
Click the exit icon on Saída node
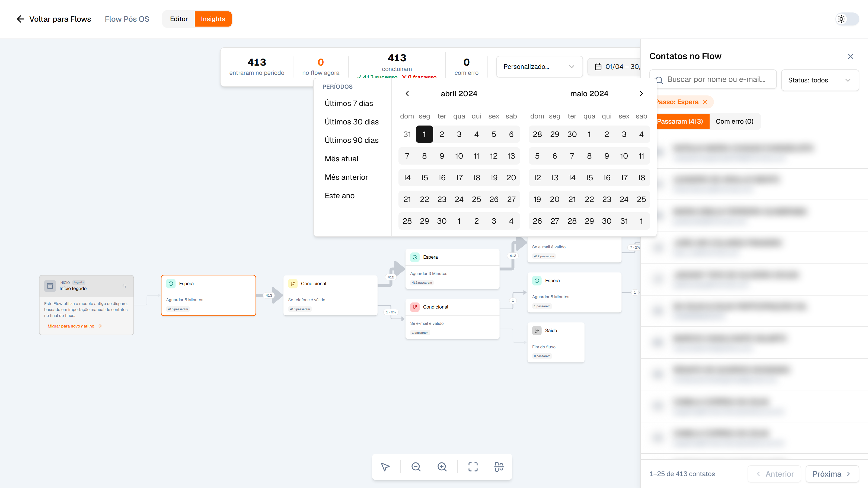537,331
